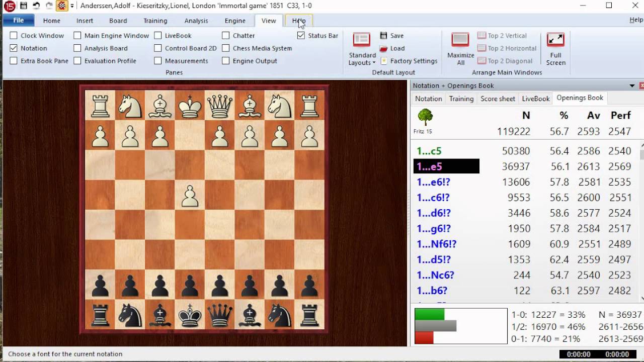This screenshot has height=362, width=644.
Task: Switch to the Home ribbon tab
Action: coord(51,21)
